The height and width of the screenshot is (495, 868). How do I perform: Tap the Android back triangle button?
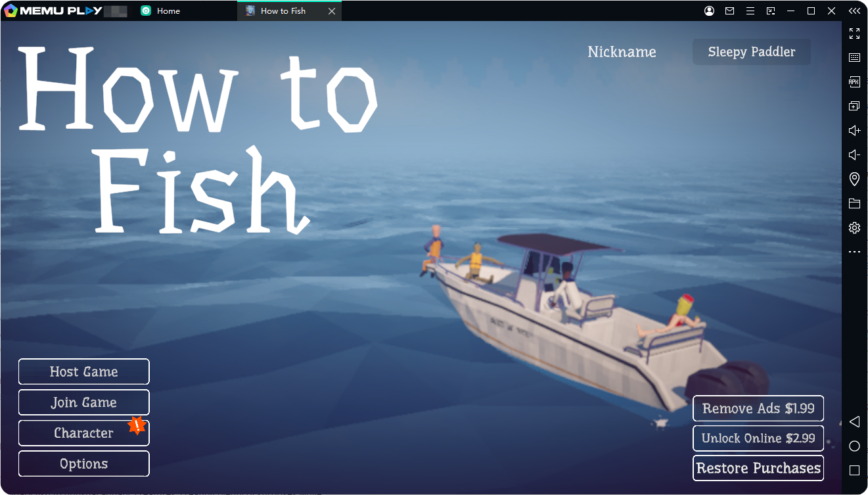click(x=854, y=421)
